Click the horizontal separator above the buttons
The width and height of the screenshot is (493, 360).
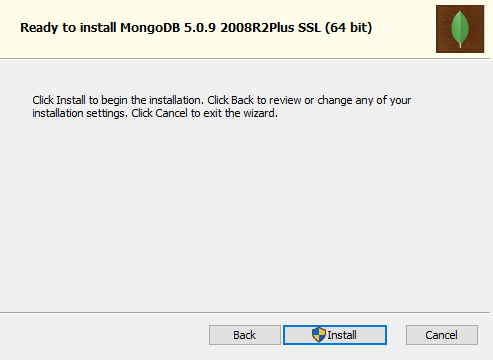tap(245, 312)
